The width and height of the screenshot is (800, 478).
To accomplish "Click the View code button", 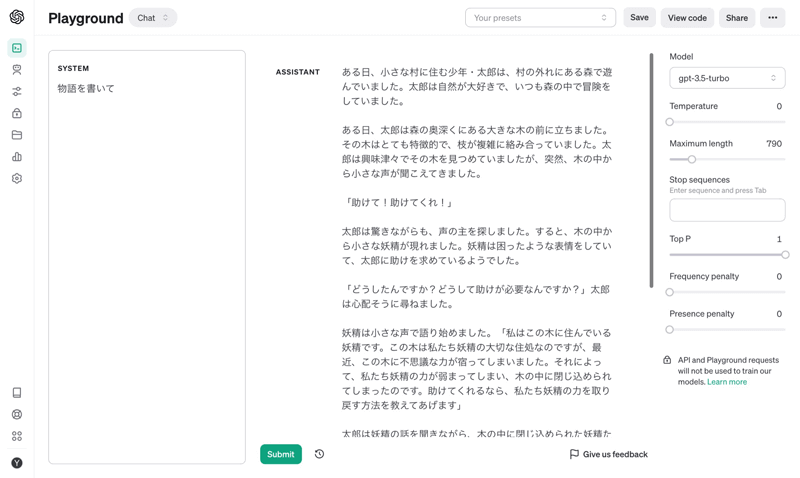I will 687,18.
